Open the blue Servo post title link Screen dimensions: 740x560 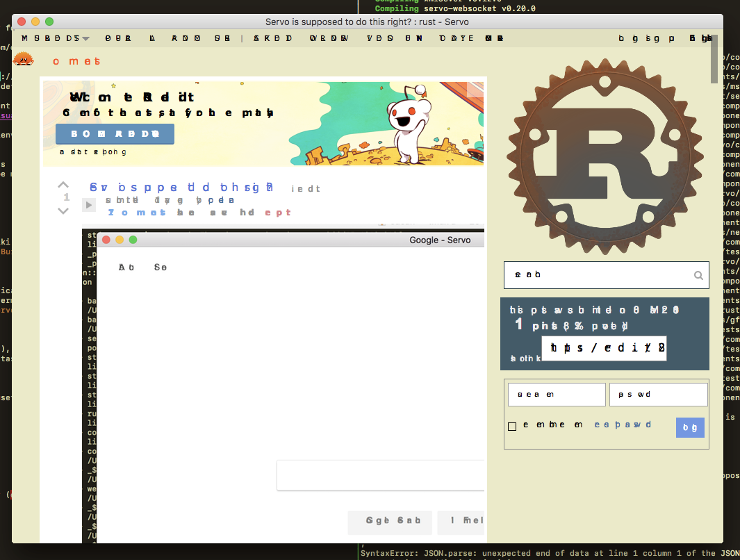click(181, 188)
